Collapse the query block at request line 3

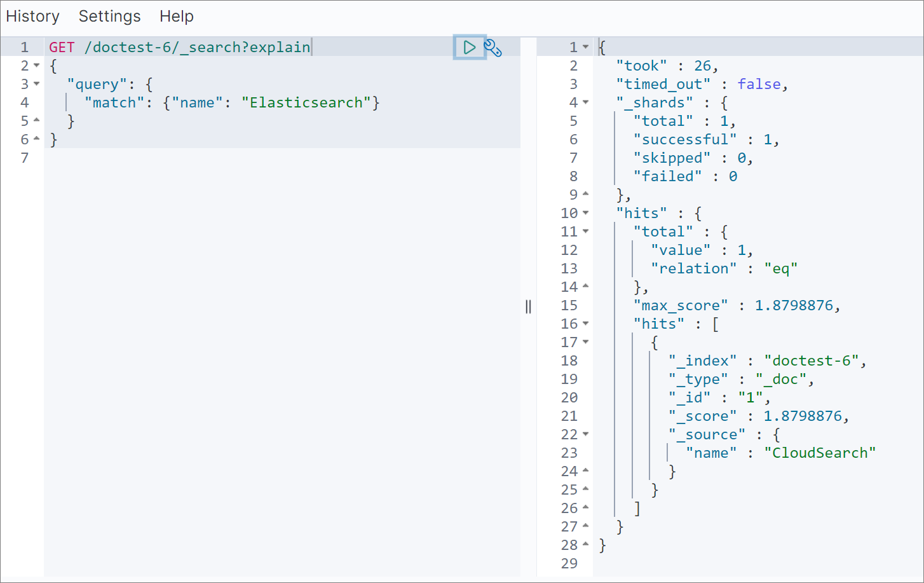[37, 84]
